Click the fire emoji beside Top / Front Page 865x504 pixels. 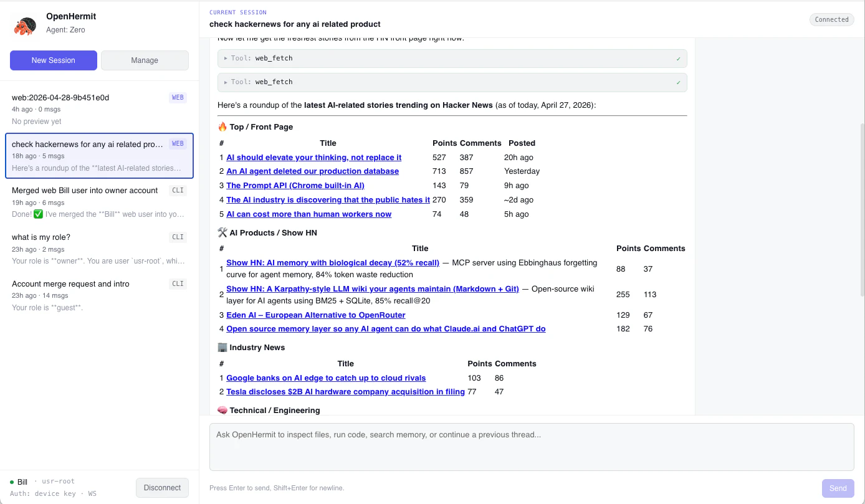[x=222, y=126]
